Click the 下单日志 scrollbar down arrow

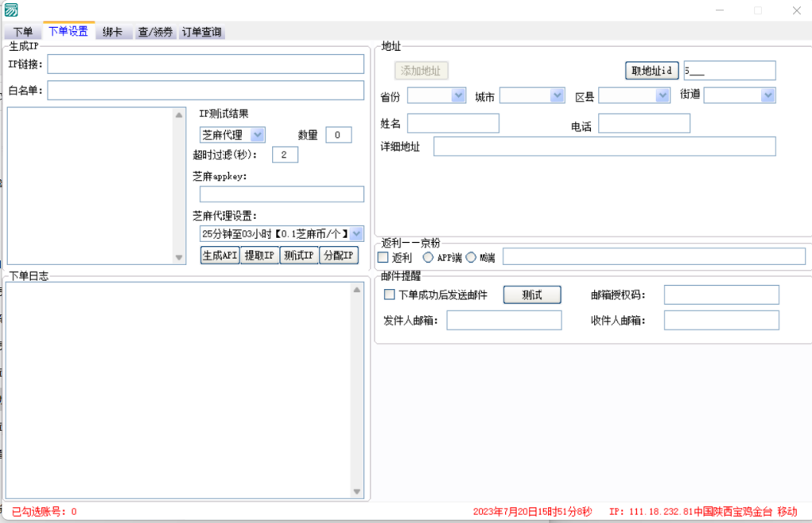357,492
